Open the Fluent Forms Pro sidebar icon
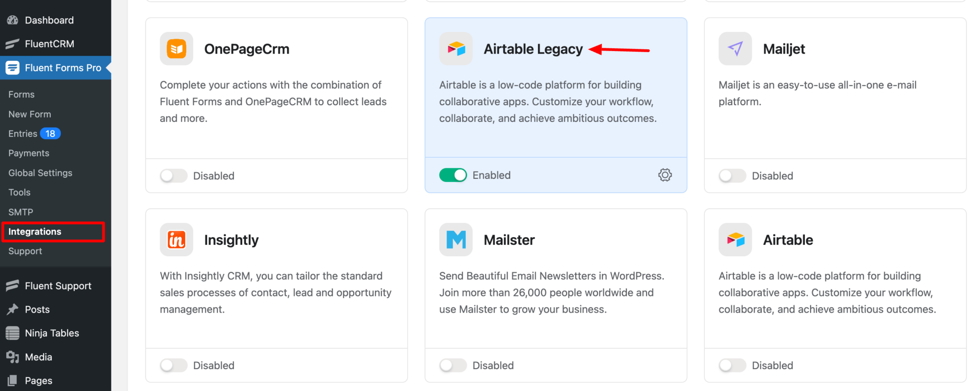This screenshot has height=391, width=980. point(12,67)
